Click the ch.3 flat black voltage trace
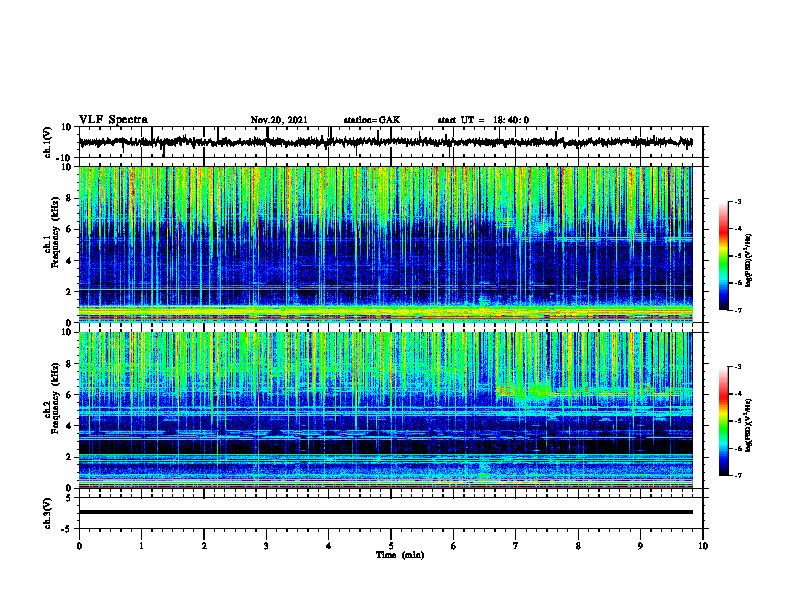 pyautogui.click(x=385, y=512)
